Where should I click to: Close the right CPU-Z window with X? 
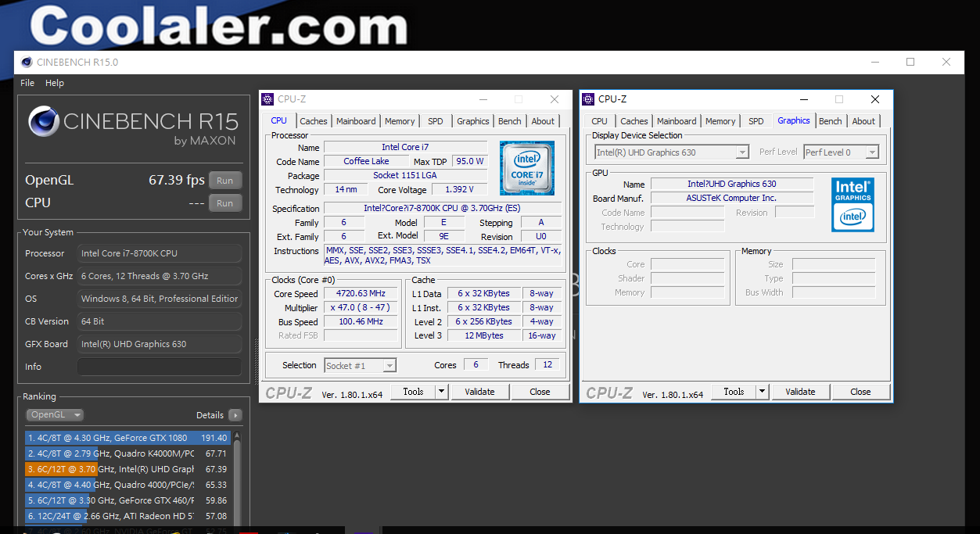(875, 99)
